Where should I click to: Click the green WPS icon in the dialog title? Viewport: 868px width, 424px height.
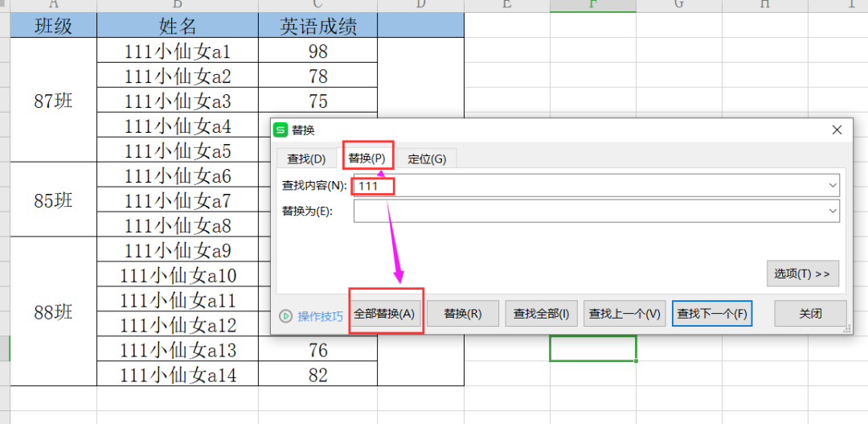click(x=280, y=130)
